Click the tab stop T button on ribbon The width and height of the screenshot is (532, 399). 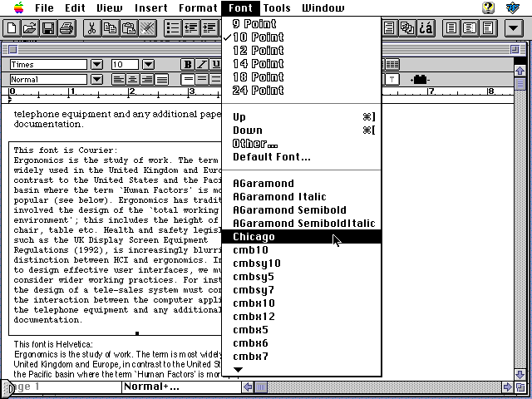(x=392, y=80)
